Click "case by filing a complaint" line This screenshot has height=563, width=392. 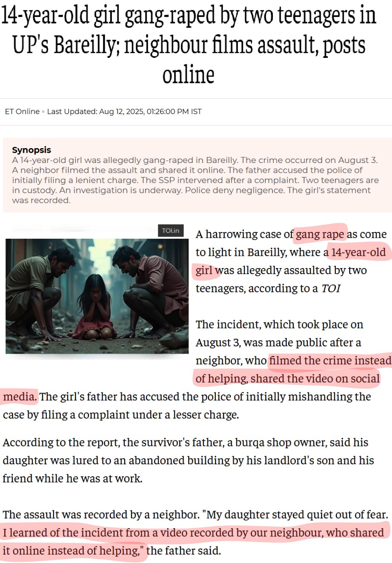121,414
